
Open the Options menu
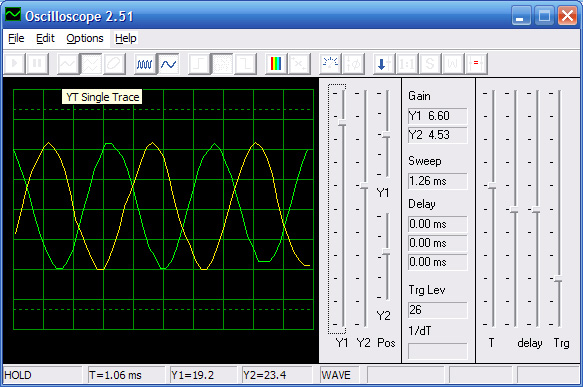pos(85,38)
